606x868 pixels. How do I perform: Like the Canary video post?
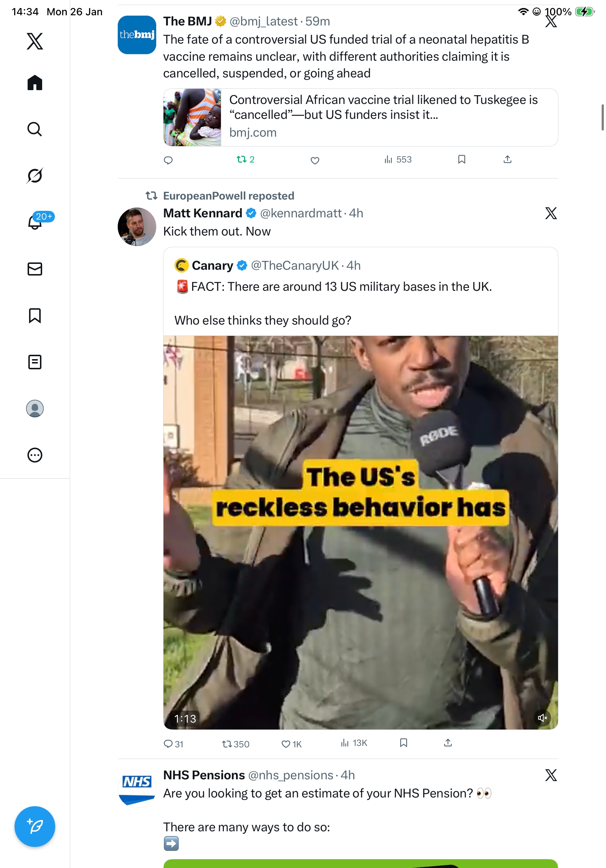coord(286,744)
